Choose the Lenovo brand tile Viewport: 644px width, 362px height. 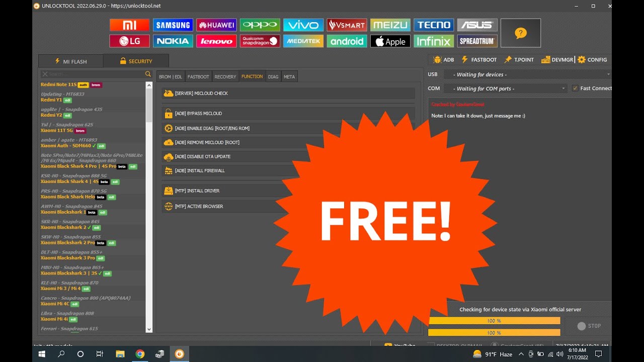pyautogui.click(x=216, y=41)
